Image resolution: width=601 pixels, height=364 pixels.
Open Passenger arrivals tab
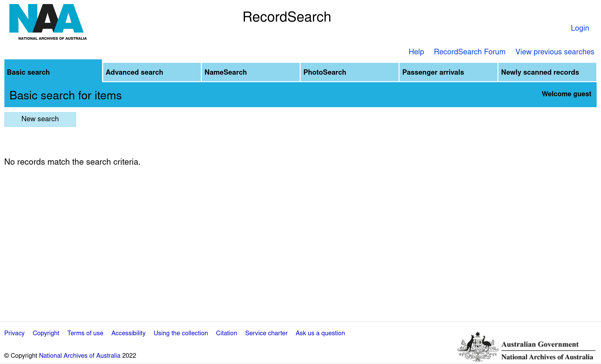coord(448,72)
